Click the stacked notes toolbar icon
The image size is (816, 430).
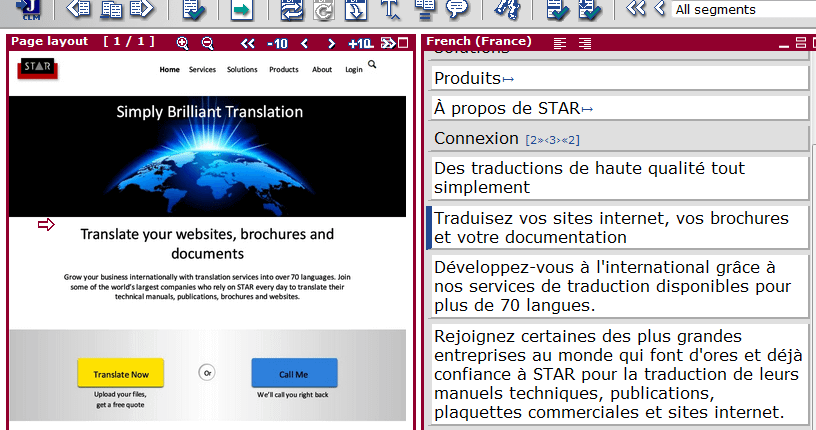point(425,10)
